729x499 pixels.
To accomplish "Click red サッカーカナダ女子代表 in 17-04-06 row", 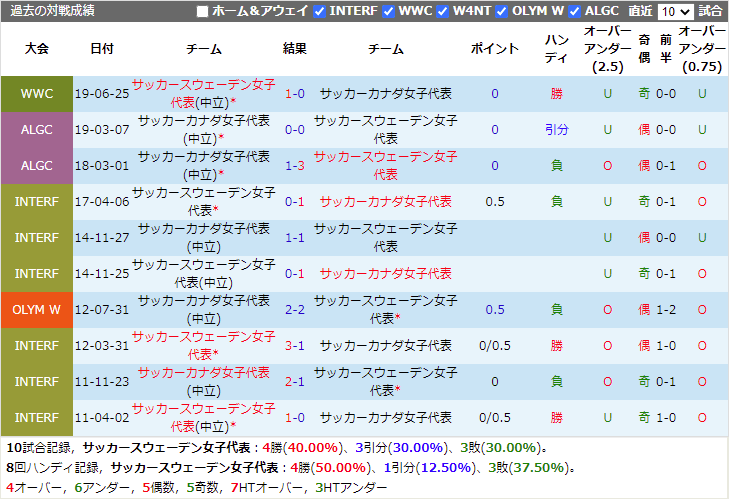I will click(x=385, y=202).
